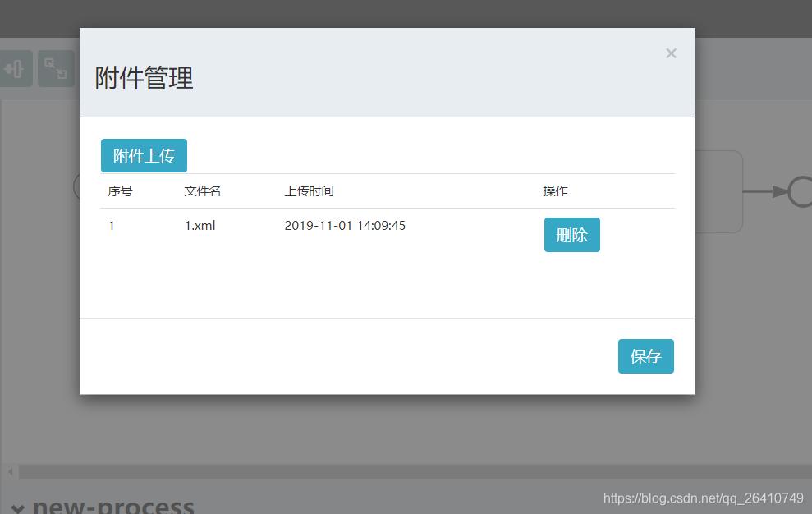
Task: Click the resize toolbar icon behind dialog
Action: [x=56, y=68]
